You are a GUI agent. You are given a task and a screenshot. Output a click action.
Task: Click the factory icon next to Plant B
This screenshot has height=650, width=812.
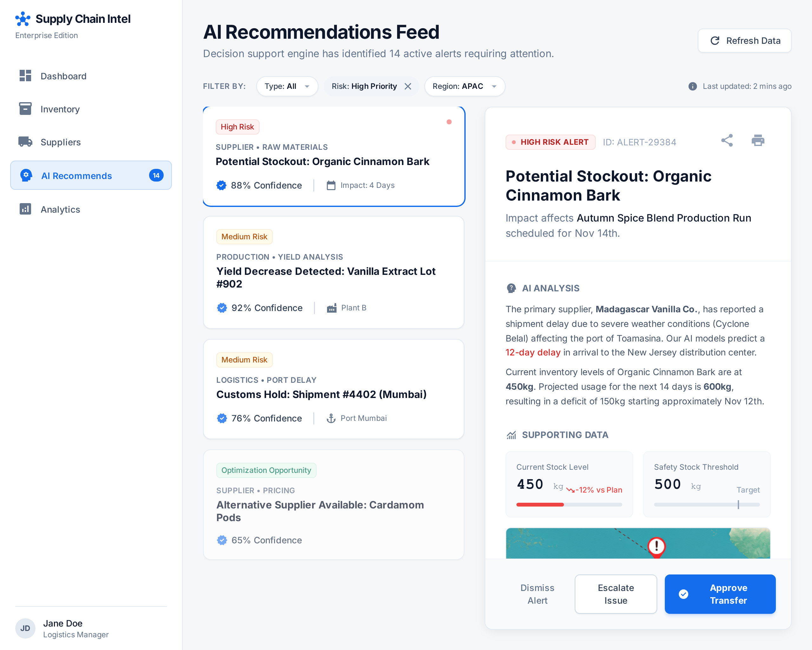(332, 308)
